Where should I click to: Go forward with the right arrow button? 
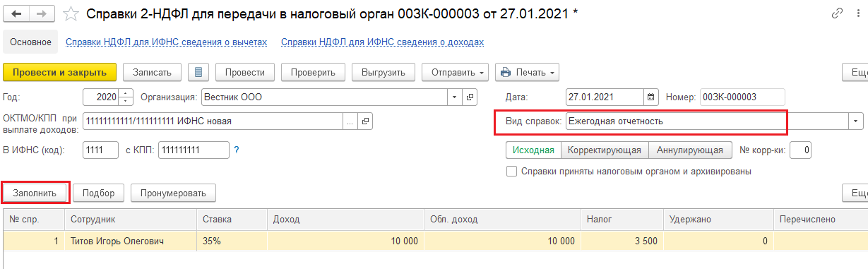(x=41, y=13)
